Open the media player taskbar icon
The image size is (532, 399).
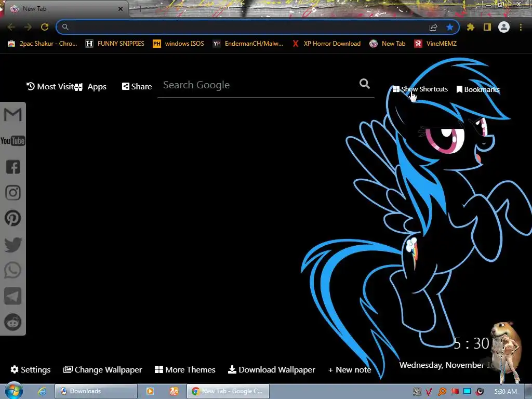tap(150, 391)
